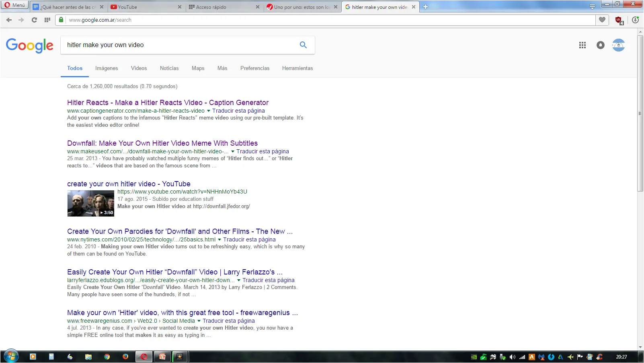644x363 pixels.
Task: Click the Opera taskbar button
Action: [144, 357]
